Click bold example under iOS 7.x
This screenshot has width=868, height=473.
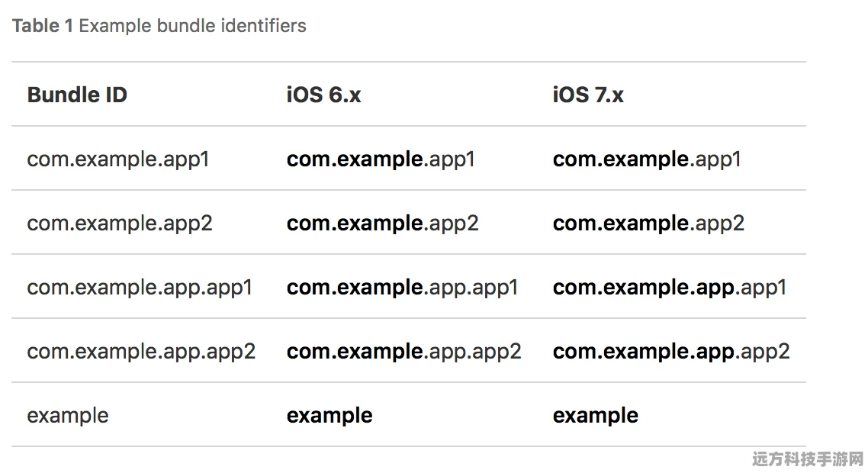coord(595,416)
